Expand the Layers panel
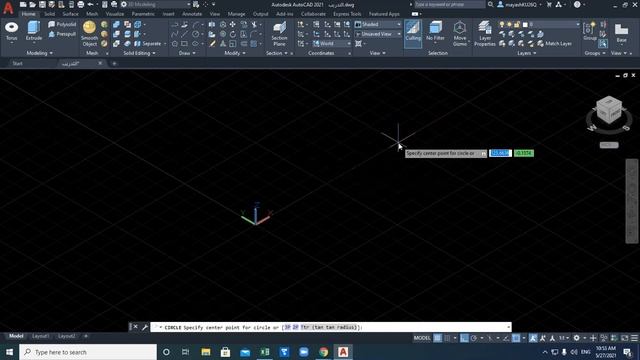 527,53
